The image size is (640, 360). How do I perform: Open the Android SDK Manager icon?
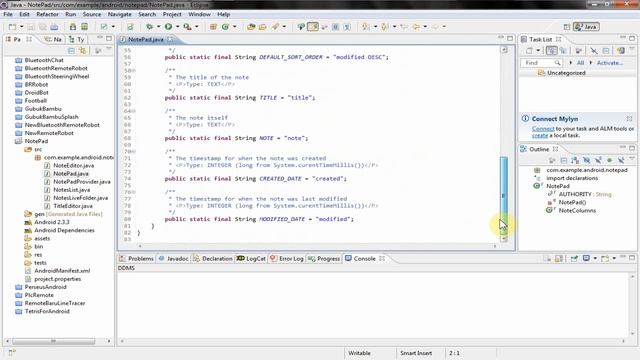(x=73, y=27)
